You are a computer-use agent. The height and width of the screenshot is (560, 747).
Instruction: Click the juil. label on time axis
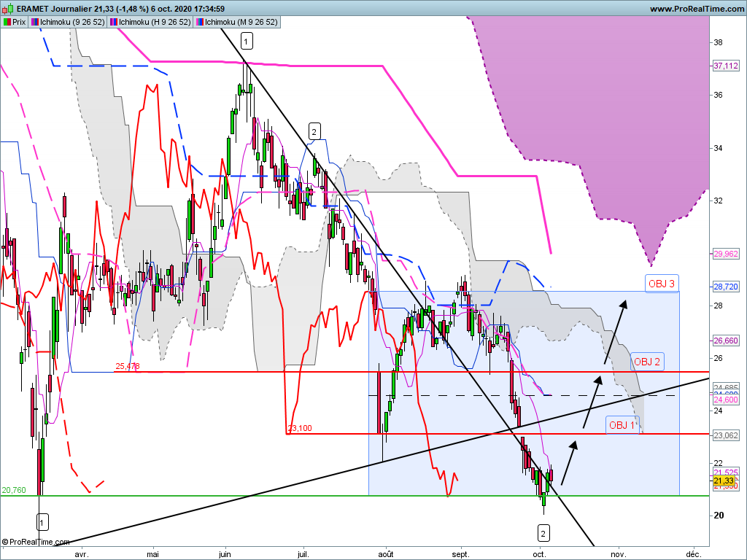(303, 554)
